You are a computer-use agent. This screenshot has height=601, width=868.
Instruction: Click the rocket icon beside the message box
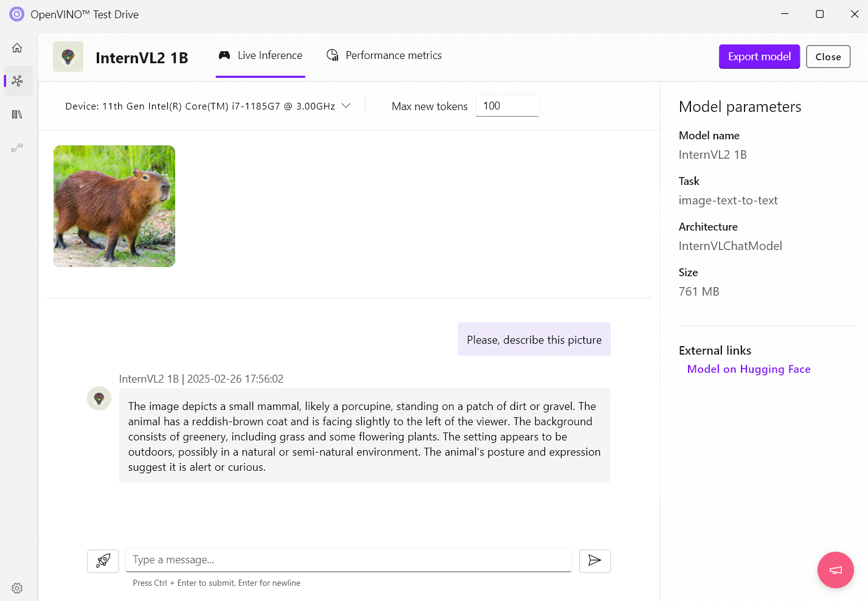click(102, 561)
